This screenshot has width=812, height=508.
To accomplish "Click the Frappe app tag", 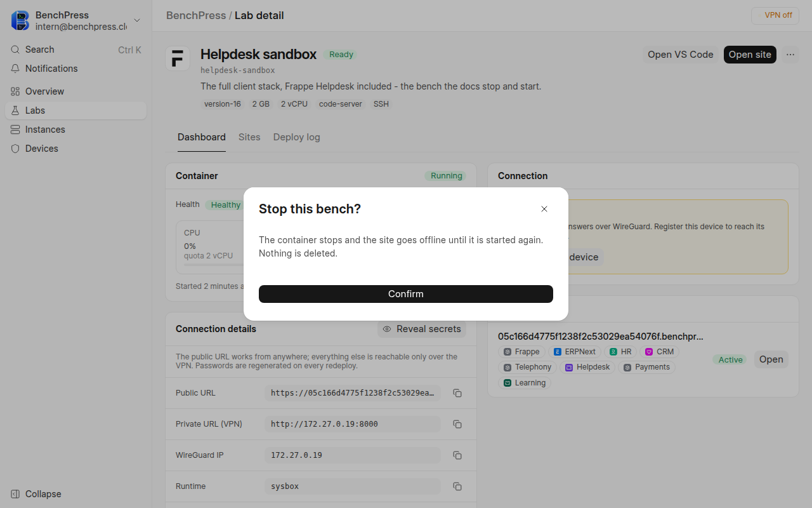I will click(521, 352).
